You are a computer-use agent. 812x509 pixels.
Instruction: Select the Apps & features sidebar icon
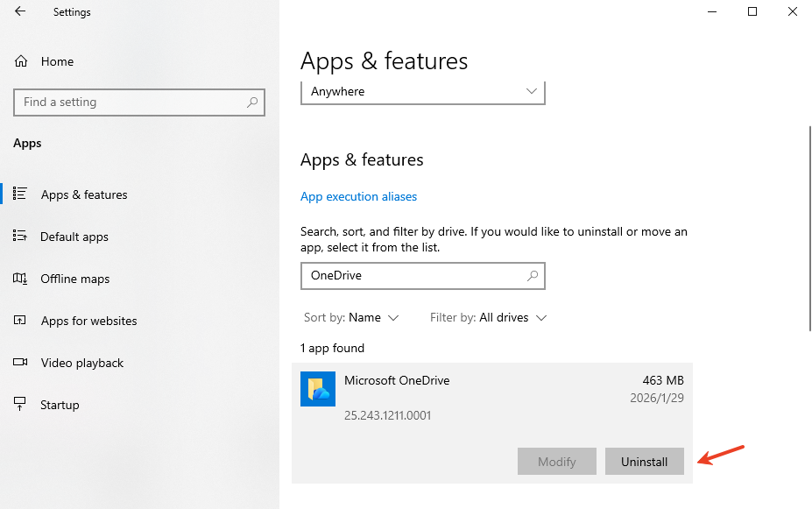point(18,194)
